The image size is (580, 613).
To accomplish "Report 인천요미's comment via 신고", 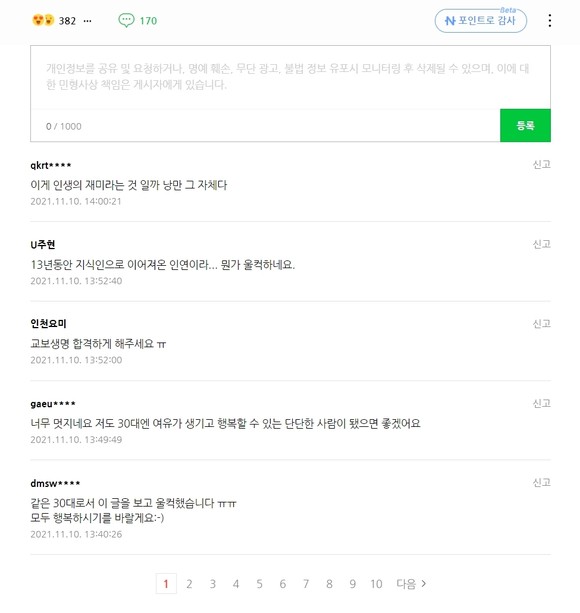I will click(542, 324).
